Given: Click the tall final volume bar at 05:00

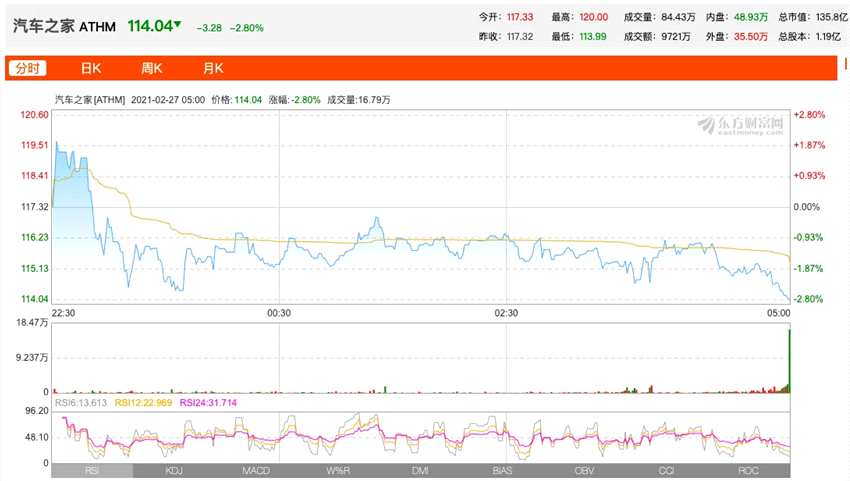Looking at the screenshot, I should click(x=789, y=361).
